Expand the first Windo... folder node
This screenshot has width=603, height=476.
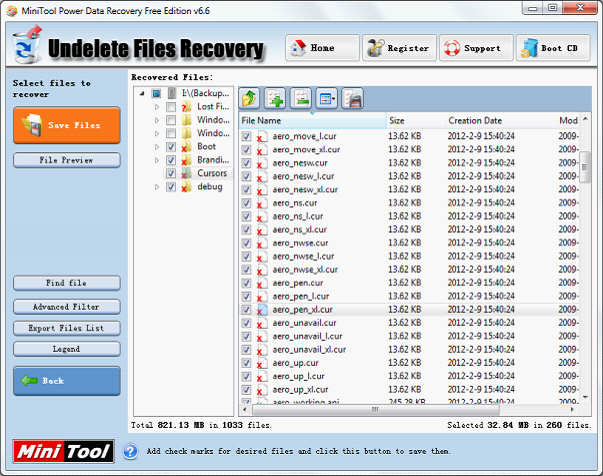[157, 120]
